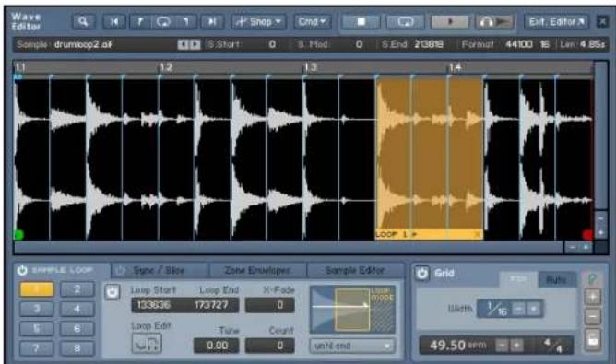Click the green sample start marker

18,235
